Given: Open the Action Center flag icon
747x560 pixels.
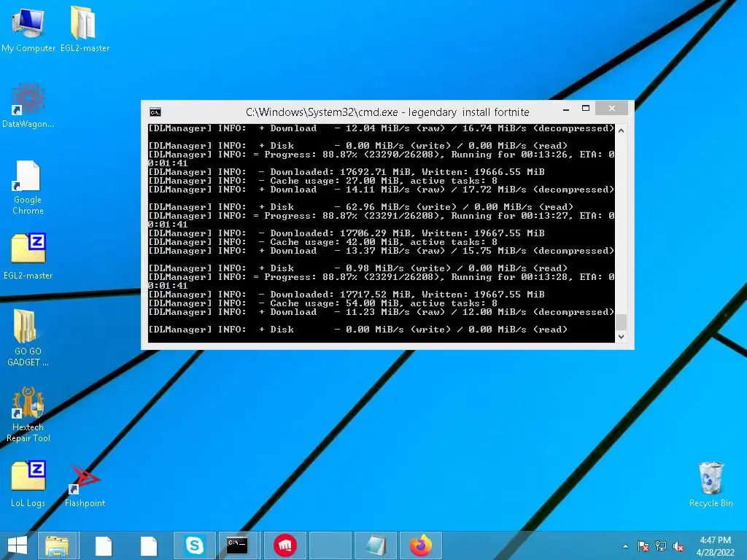Looking at the screenshot, I should [643, 546].
